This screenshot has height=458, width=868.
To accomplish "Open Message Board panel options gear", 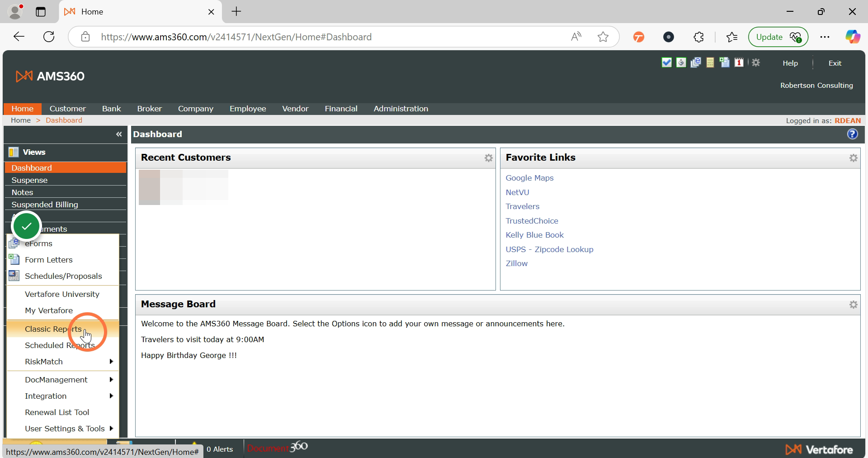I will click(x=854, y=305).
